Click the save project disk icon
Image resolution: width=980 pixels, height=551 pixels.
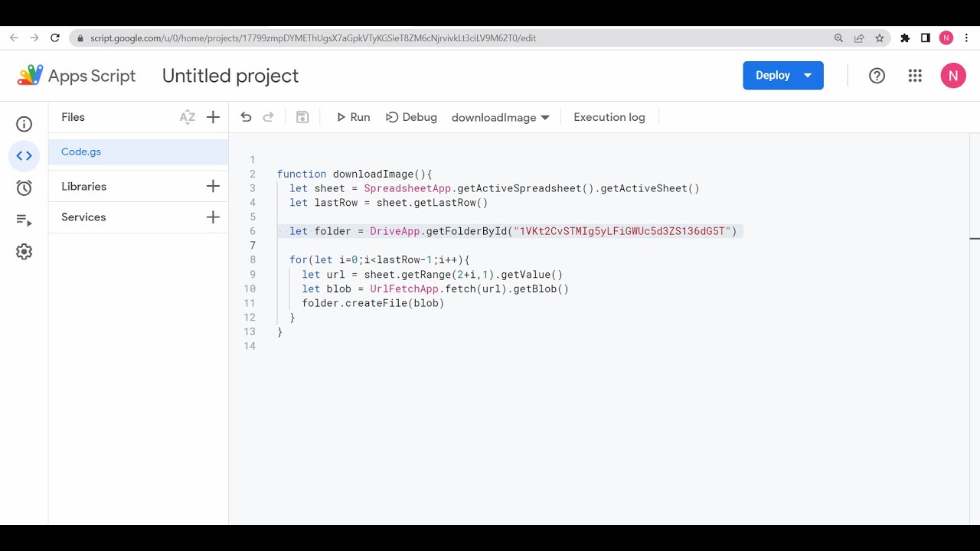coord(302,117)
